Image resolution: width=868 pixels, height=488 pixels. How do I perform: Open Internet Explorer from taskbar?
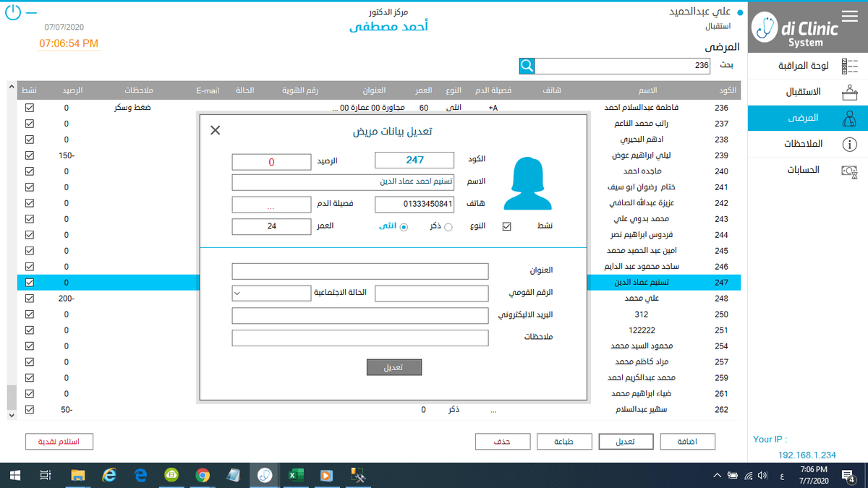[x=110, y=475]
